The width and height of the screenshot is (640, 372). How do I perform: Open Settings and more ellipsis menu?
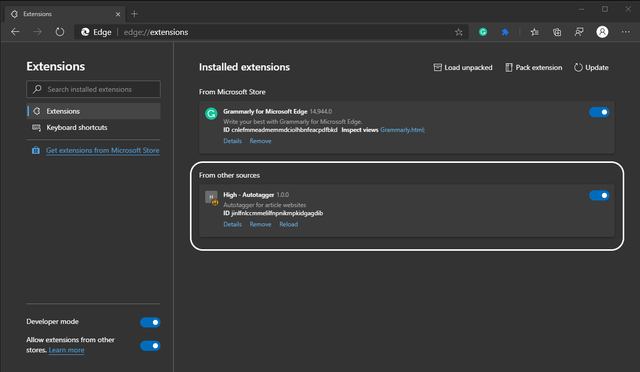click(x=625, y=32)
